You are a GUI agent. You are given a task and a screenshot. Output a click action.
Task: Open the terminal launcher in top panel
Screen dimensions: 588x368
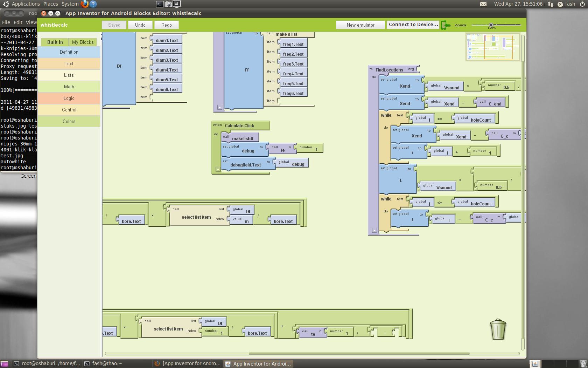tap(160, 4)
